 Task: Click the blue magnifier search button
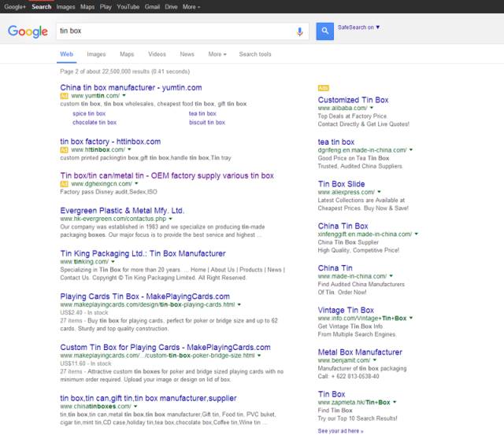324,31
